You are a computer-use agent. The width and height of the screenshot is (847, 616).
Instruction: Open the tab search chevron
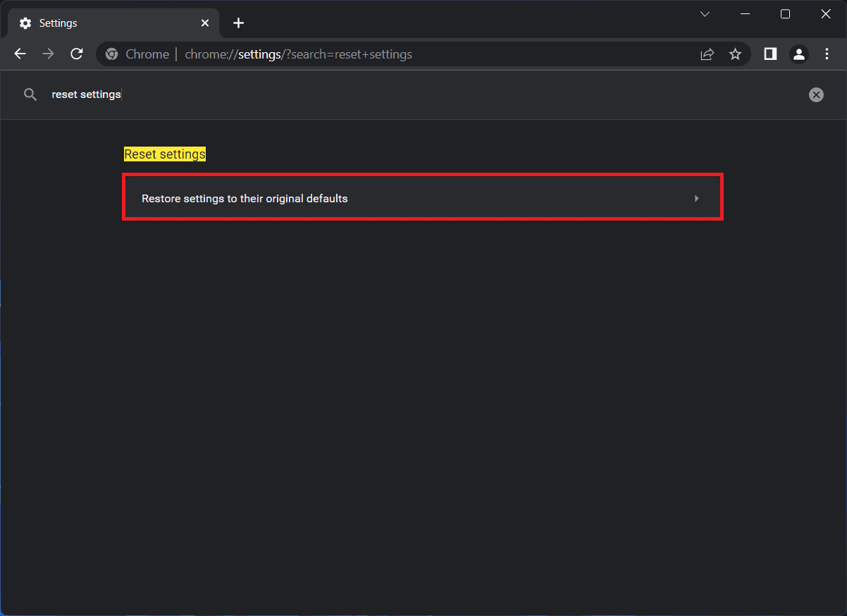705,14
